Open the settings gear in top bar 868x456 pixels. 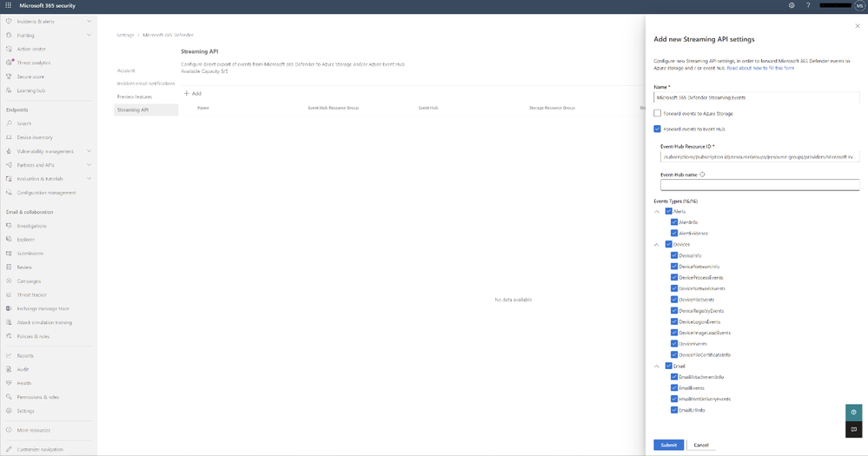(792, 5)
